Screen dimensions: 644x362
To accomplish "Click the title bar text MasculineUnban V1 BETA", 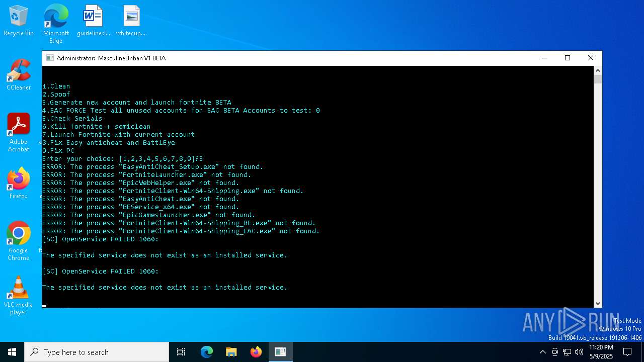I will [x=132, y=58].
